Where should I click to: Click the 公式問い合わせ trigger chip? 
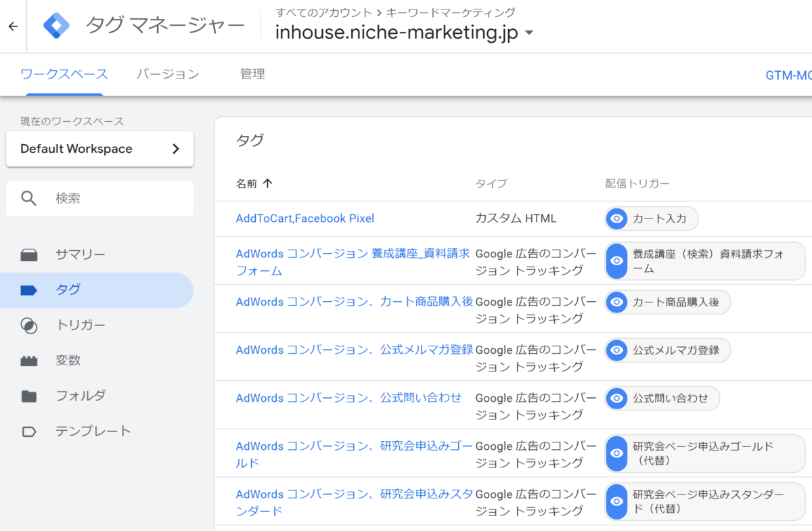click(662, 398)
